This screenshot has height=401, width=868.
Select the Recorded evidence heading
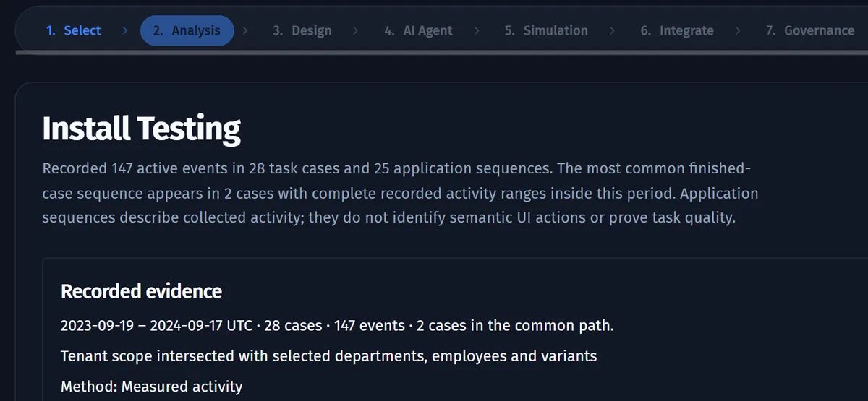141,291
